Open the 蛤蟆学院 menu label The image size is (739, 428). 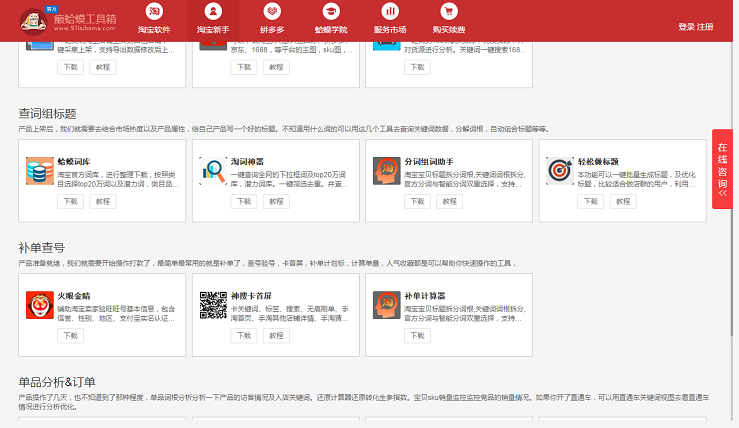pos(331,30)
